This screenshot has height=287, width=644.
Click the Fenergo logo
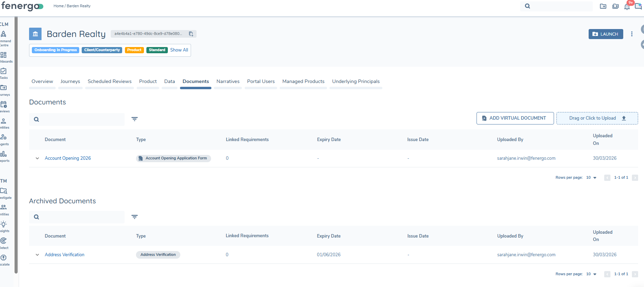22,6
